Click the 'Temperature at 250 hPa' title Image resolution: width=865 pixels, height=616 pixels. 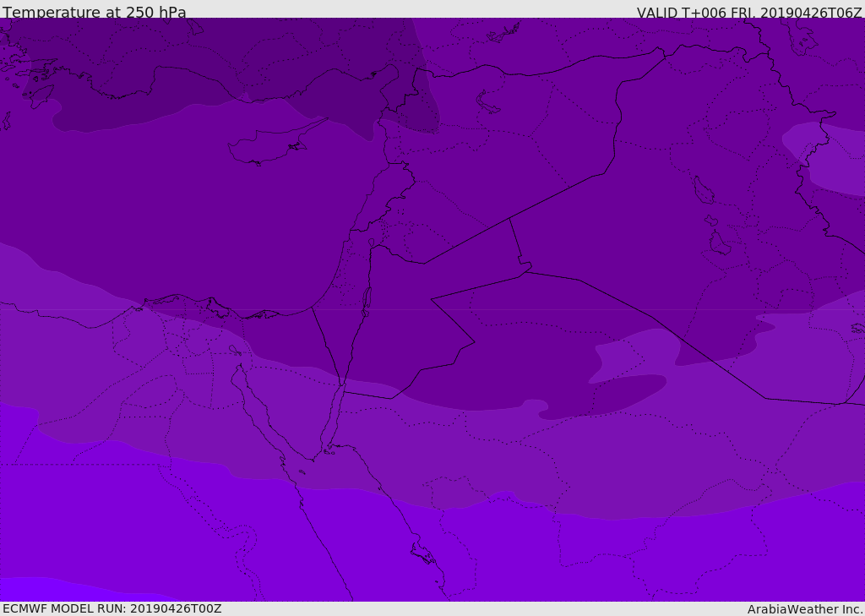tap(95, 12)
